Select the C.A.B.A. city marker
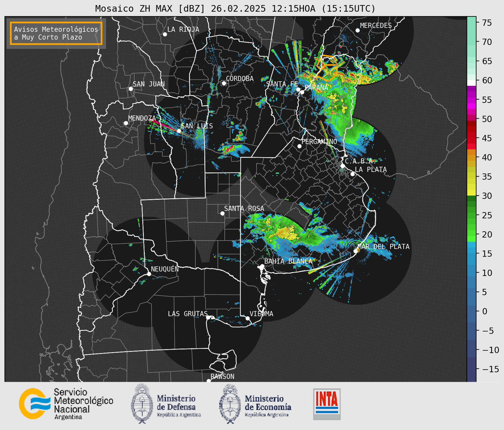The height and width of the screenshot is (430, 504). [x=343, y=166]
